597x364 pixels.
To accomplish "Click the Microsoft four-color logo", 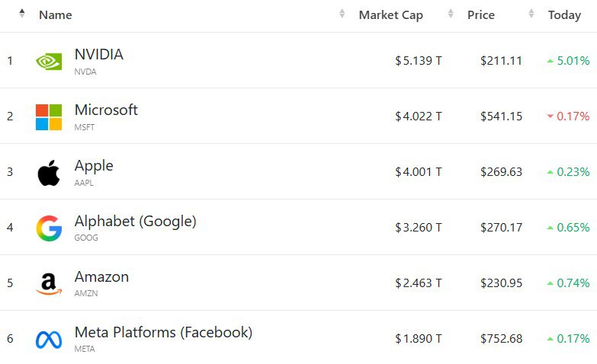I will click(x=49, y=117).
